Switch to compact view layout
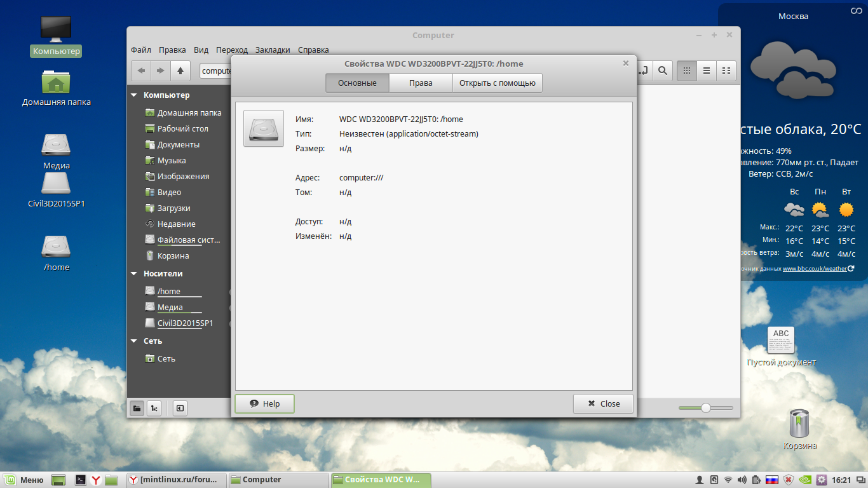 tap(726, 71)
